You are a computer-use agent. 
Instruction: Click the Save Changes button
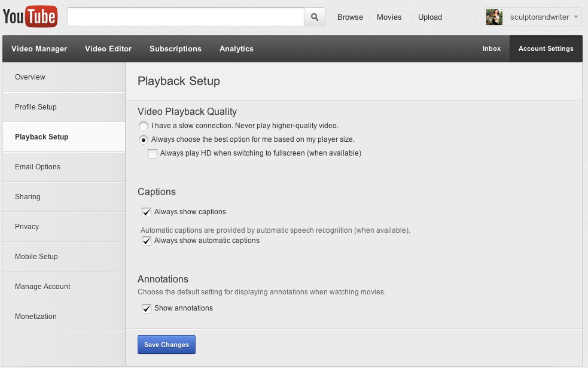click(166, 345)
